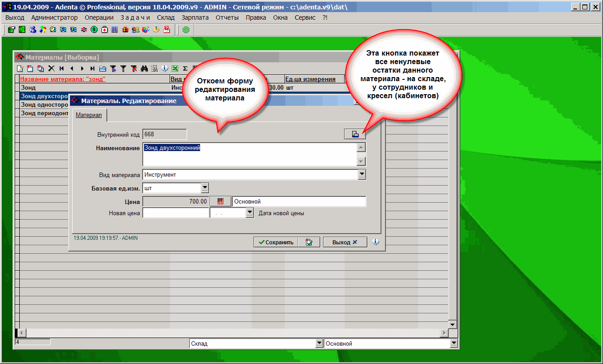
Task: Click the green dollar-sign toolbar icon
Action: point(94,30)
